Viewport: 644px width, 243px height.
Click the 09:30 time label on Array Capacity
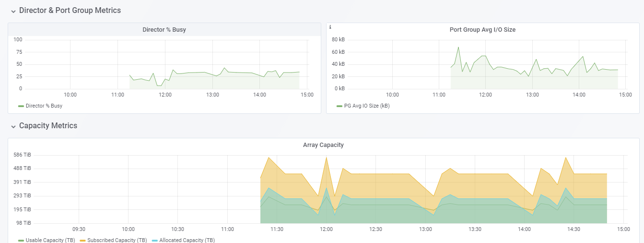79,229
